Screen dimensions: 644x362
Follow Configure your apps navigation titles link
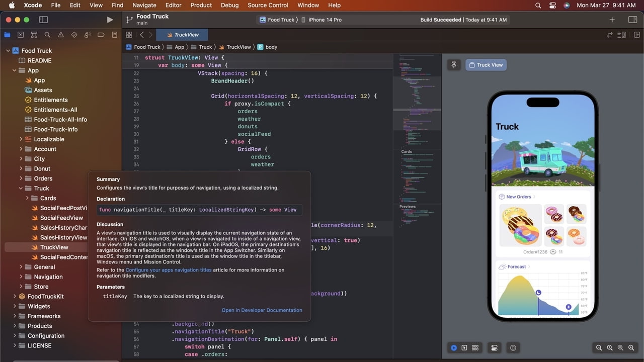pos(168,270)
